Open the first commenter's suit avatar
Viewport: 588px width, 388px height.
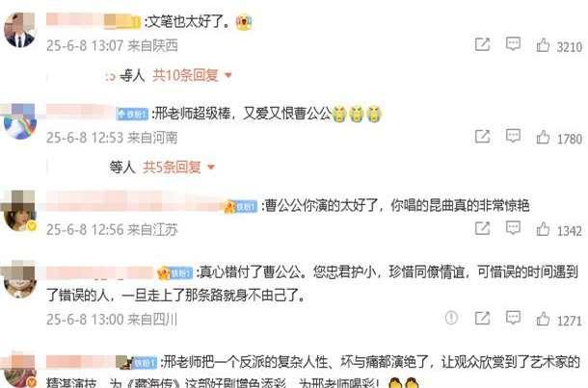coord(19,30)
